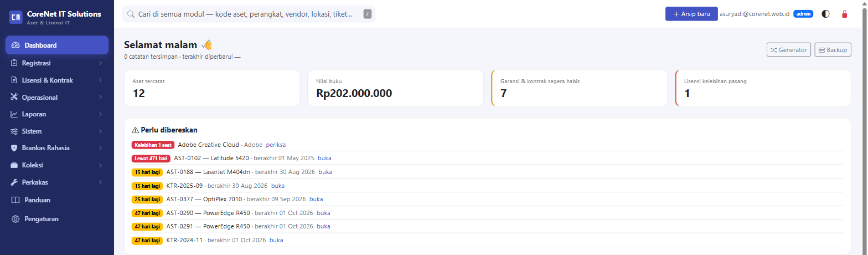
Task: Expand the Registrasi menu chevron
Action: tap(100, 63)
